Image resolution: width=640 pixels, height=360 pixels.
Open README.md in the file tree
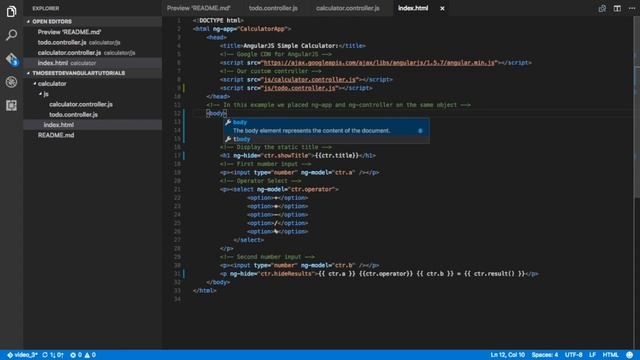click(x=56, y=135)
